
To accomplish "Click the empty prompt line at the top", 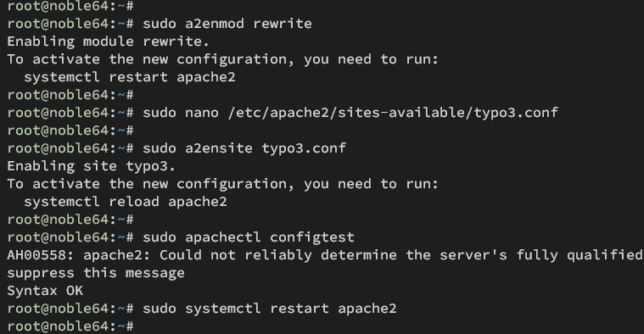I will point(70,6).
